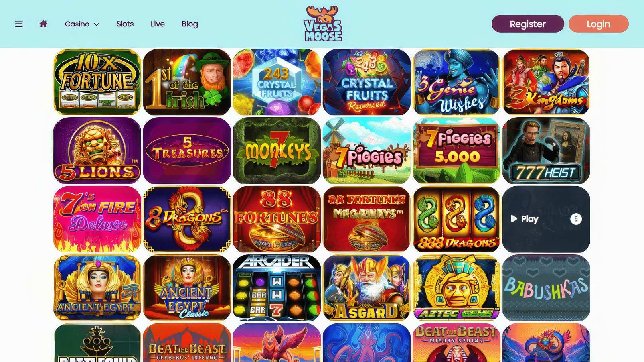
Task: Expand the Casino dropdown menu
Action: [82, 24]
